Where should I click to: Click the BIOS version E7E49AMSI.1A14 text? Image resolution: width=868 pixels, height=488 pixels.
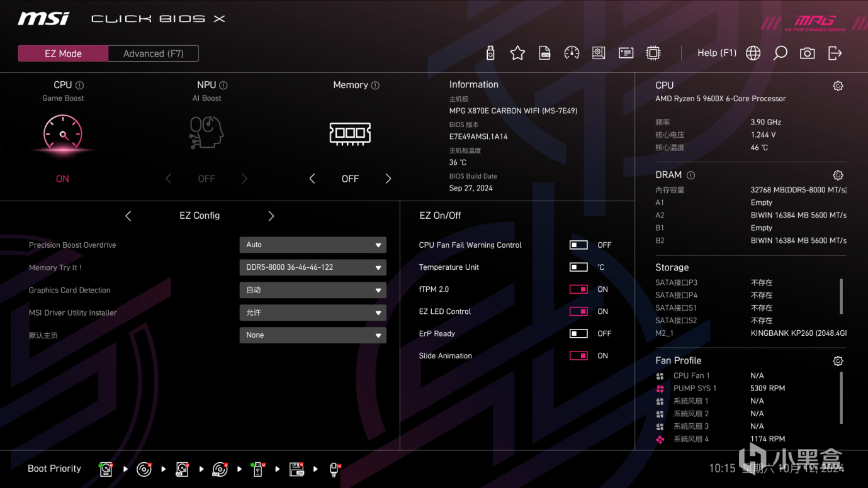(478, 136)
